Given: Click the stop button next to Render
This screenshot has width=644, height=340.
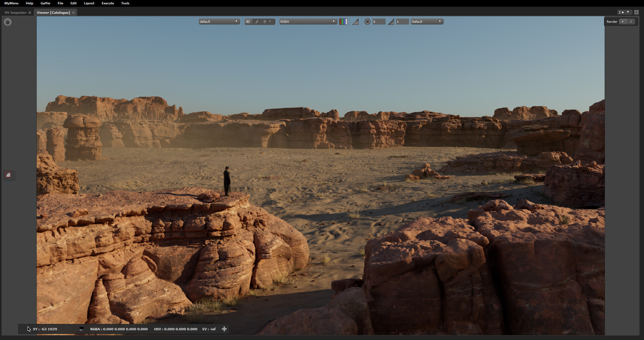Looking at the screenshot, I should (632, 21).
